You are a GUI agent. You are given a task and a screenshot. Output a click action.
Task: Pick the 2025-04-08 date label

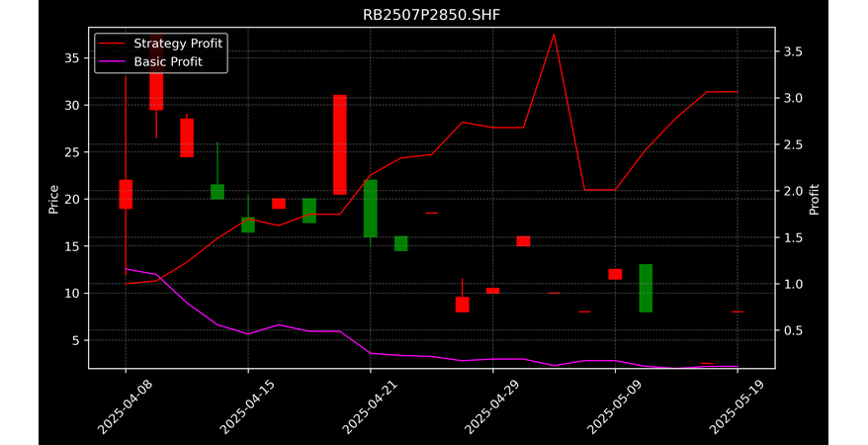point(124,406)
